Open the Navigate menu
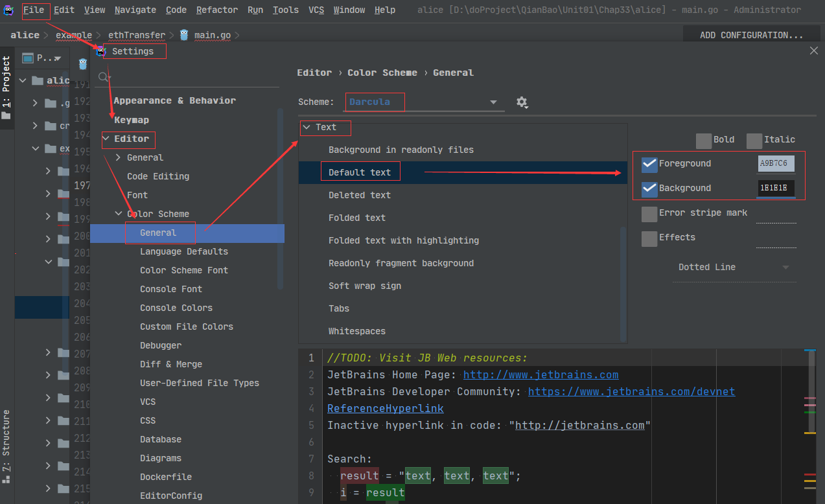Viewport: 825px width, 504px height. point(135,10)
